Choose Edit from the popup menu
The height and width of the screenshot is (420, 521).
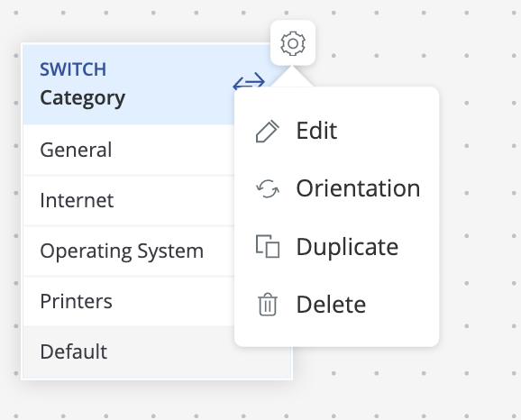pyautogui.click(x=336, y=131)
